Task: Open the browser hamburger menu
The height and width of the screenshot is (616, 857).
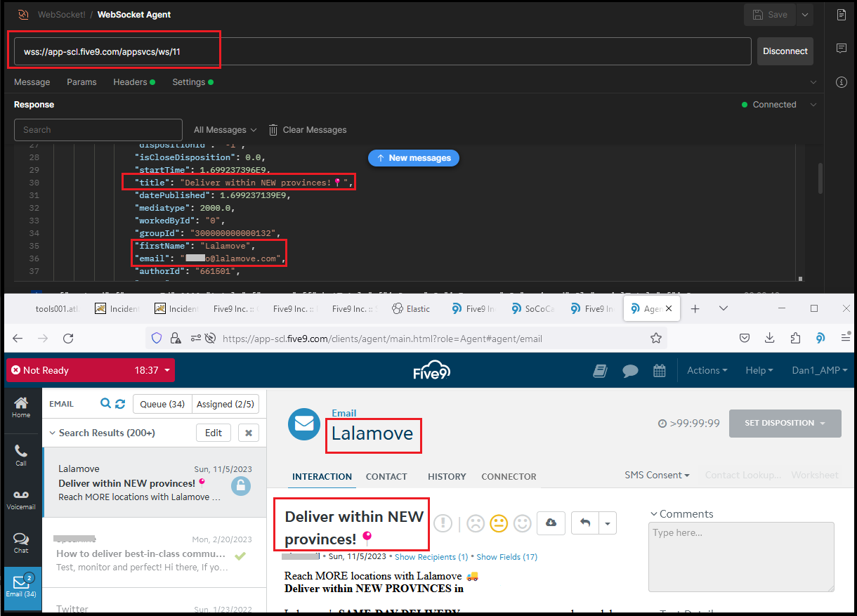Action: 846,338
